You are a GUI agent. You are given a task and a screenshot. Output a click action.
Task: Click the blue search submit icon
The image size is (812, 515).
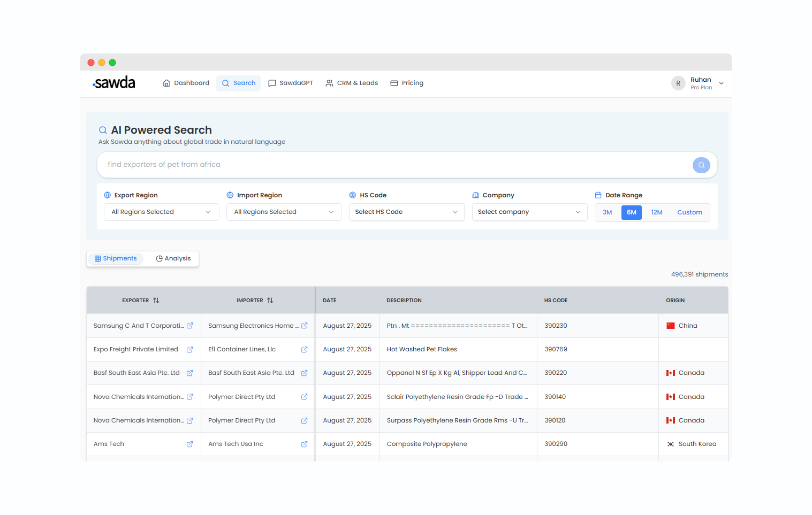(701, 165)
